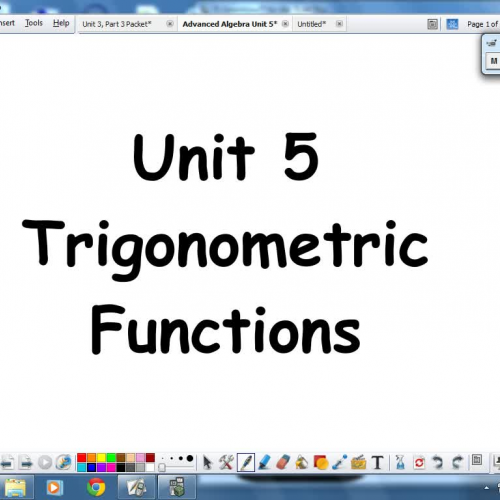Pick the cyan color swatch
The height and width of the screenshot is (500, 500).
pyautogui.click(x=81, y=467)
